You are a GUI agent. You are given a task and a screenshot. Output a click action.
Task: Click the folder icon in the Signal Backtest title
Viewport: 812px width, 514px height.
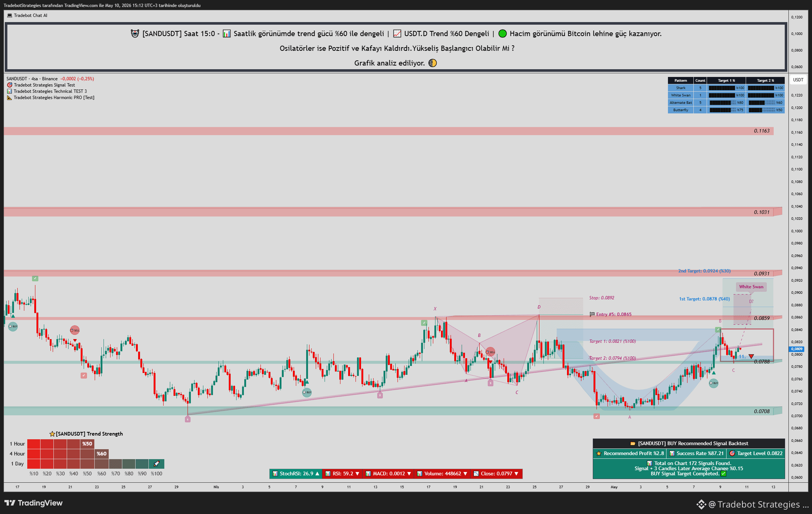click(633, 444)
